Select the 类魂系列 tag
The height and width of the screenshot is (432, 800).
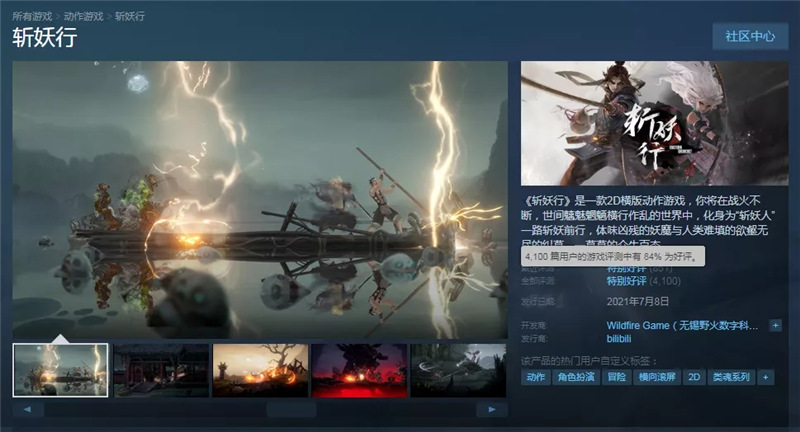point(731,377)
